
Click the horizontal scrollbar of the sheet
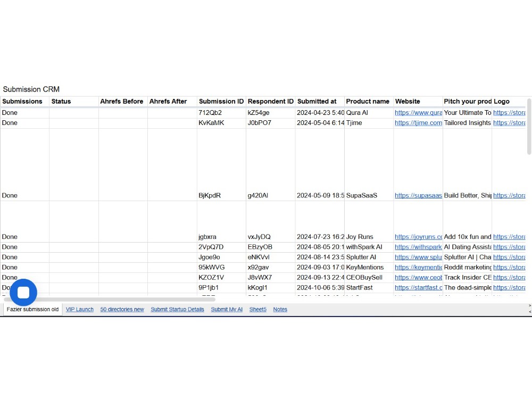tap(109, 300)
